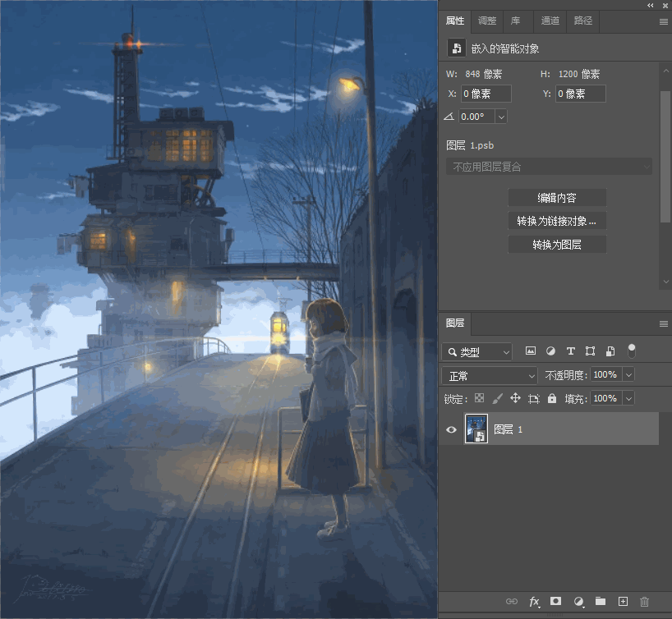Filter for type layers
This screenshot has height=619, width=672.
tap(570, 351)
